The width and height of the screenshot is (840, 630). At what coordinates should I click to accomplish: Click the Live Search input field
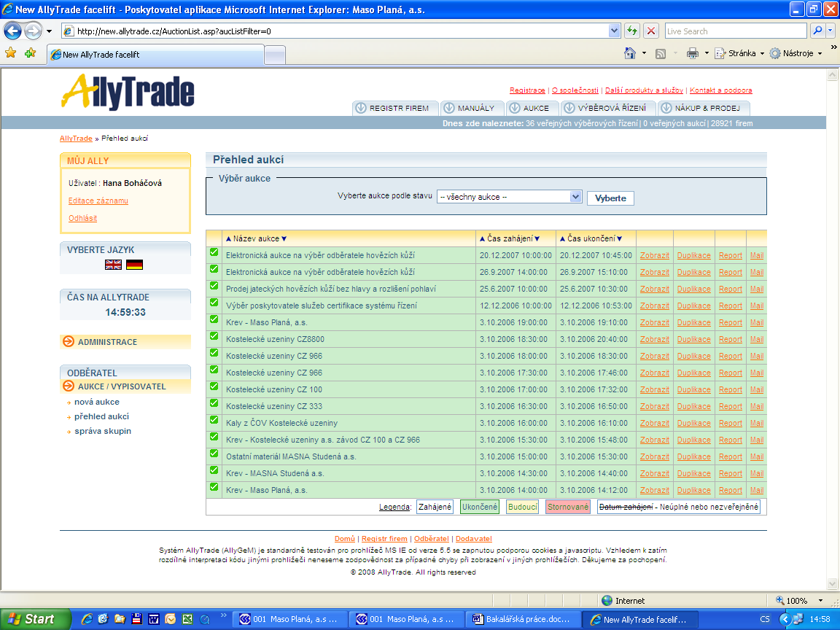(x=736, y=31)
